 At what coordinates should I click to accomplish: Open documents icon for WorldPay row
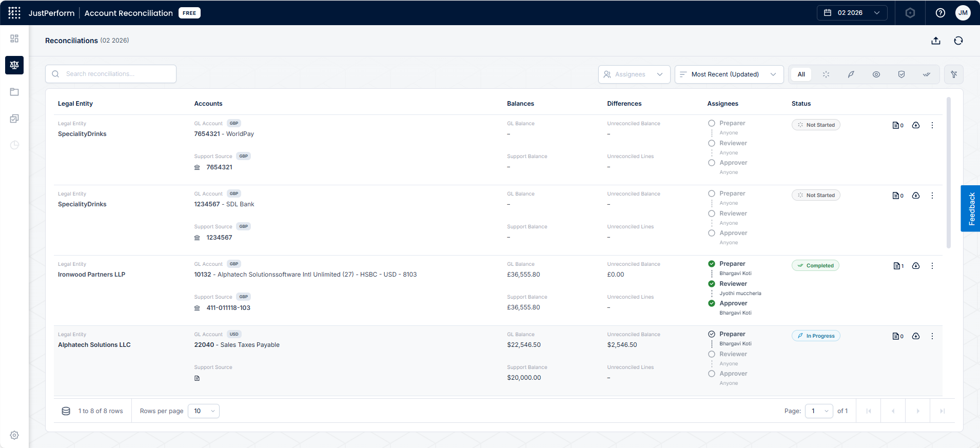pos(898,125)
